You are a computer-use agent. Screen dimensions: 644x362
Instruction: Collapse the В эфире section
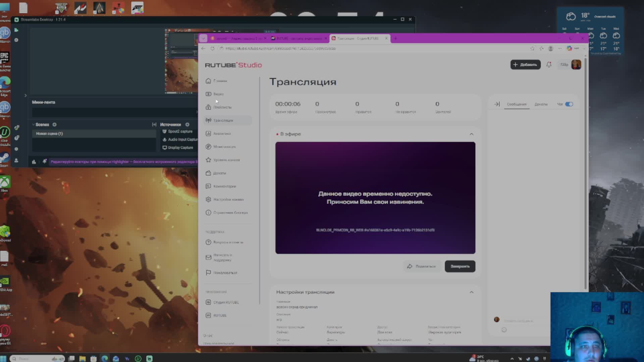click(471, 134)
